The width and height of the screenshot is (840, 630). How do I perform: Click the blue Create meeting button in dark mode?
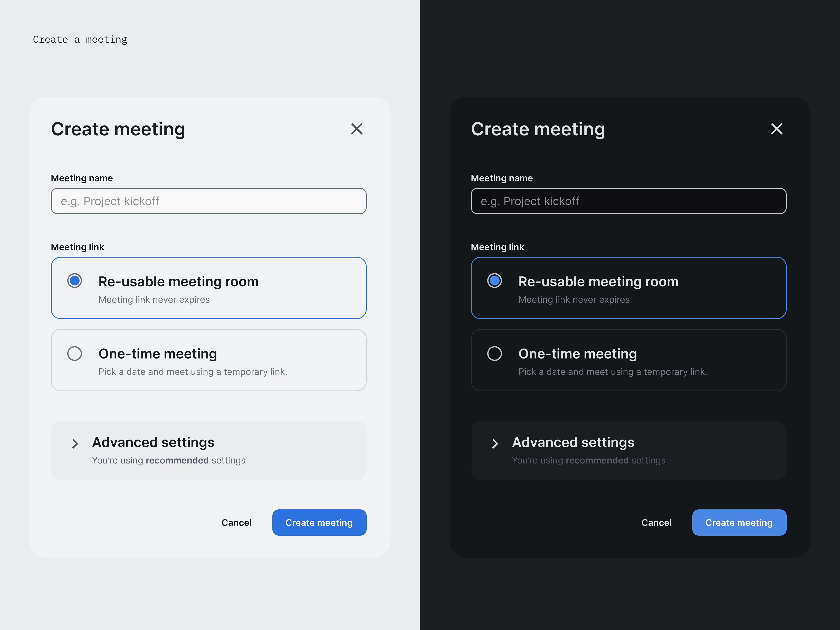[739, 523]
